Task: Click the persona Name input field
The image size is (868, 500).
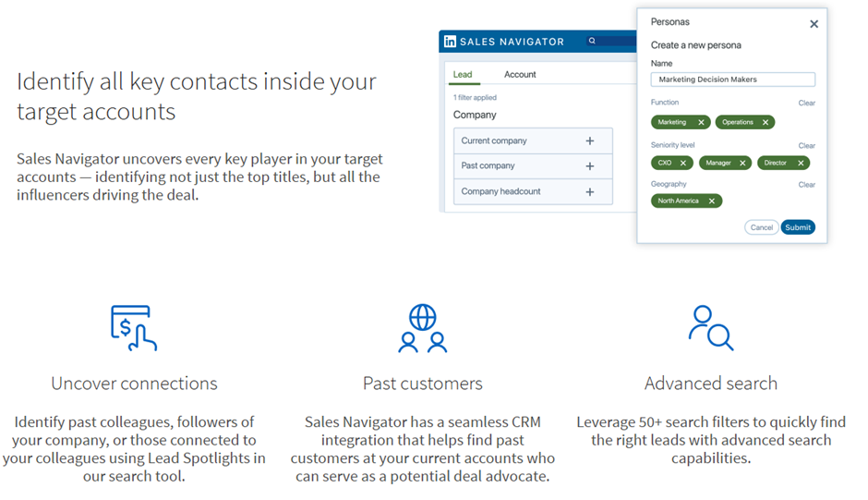Action: pos(732,79)
